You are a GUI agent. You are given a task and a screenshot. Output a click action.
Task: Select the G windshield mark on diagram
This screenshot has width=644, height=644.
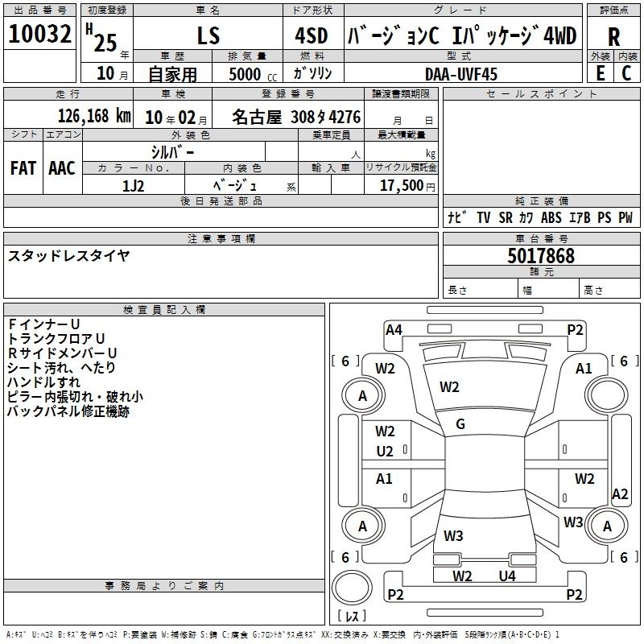pyautogui.click(x=460, y=424)
